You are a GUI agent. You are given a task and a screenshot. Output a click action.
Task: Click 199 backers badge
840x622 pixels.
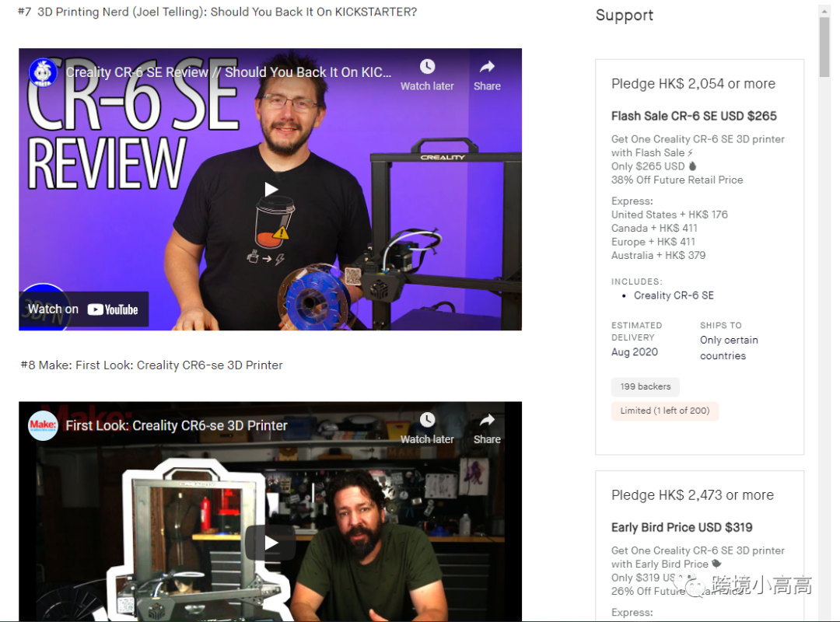click(x=645, y=386)
